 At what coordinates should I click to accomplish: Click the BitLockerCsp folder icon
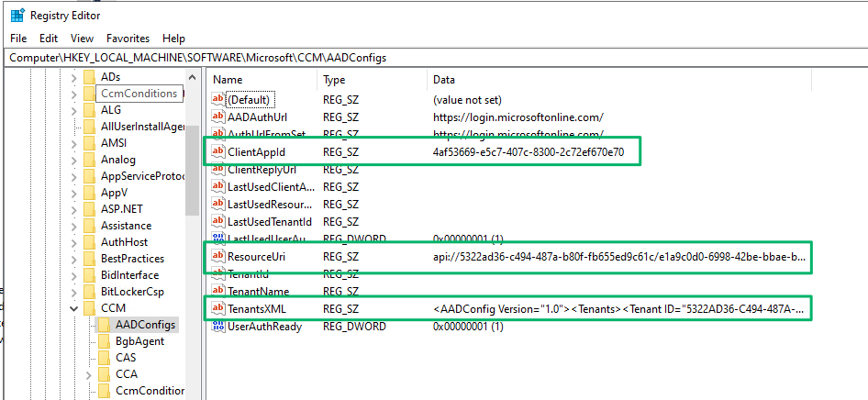(x=89, y=292)
